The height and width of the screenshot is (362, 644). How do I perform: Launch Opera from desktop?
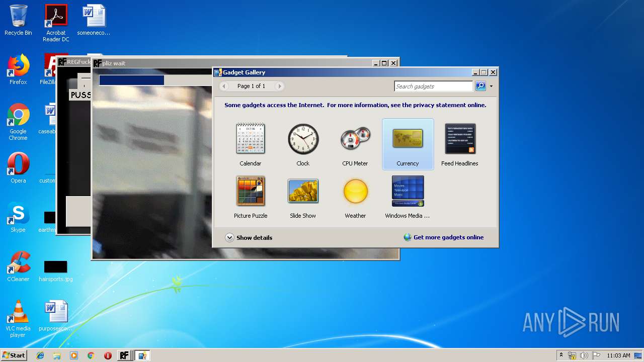click(18, 168)
